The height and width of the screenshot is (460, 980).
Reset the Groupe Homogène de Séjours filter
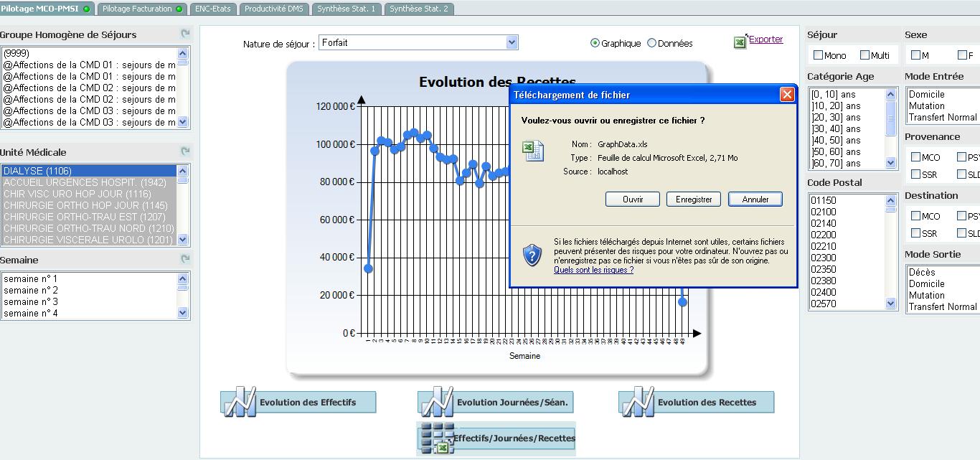click(185, 34)
